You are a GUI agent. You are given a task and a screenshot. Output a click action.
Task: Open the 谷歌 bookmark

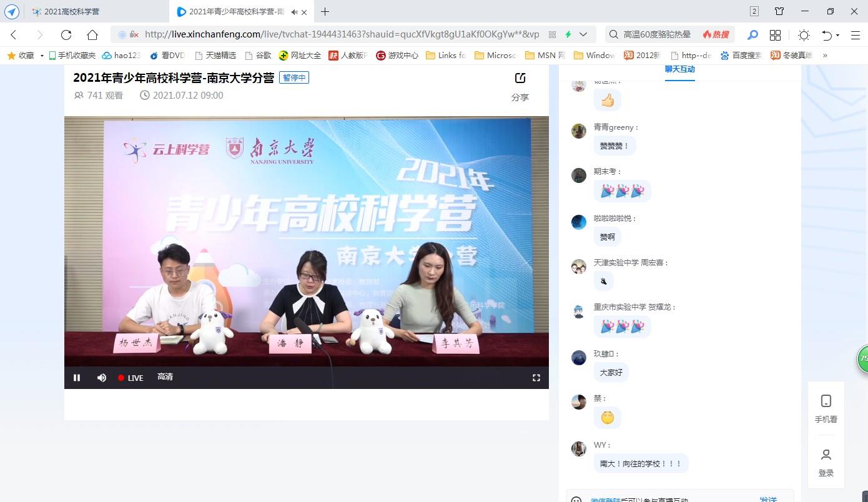(x=258, y=55)
